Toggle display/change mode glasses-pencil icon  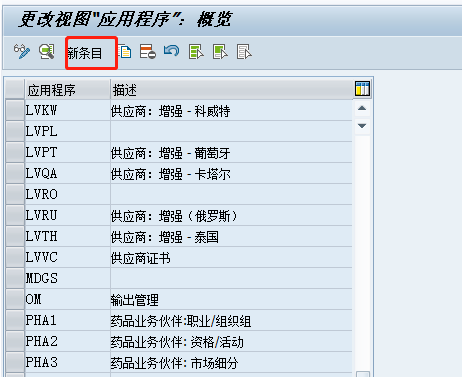point(22,52)
